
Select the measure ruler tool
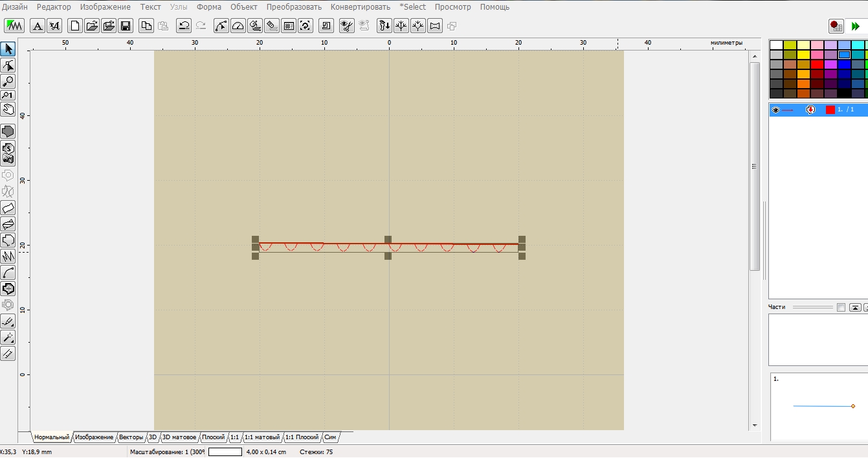point(8,354)
